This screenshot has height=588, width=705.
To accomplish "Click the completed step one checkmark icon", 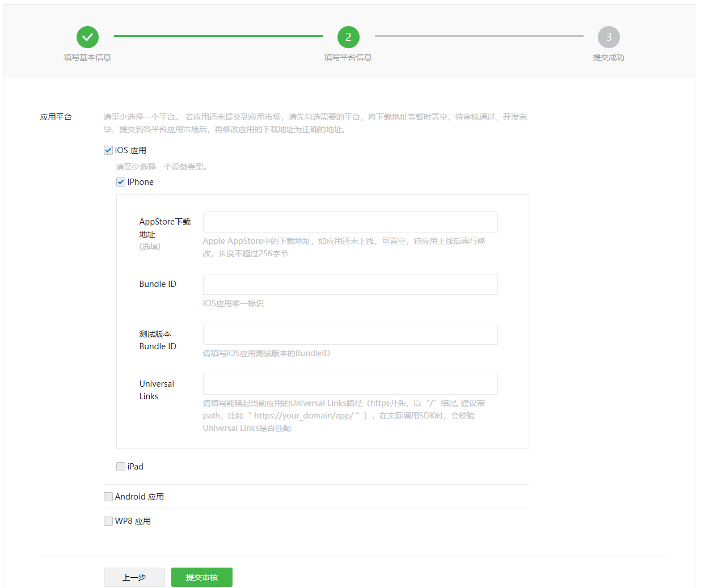I will 87,37.
